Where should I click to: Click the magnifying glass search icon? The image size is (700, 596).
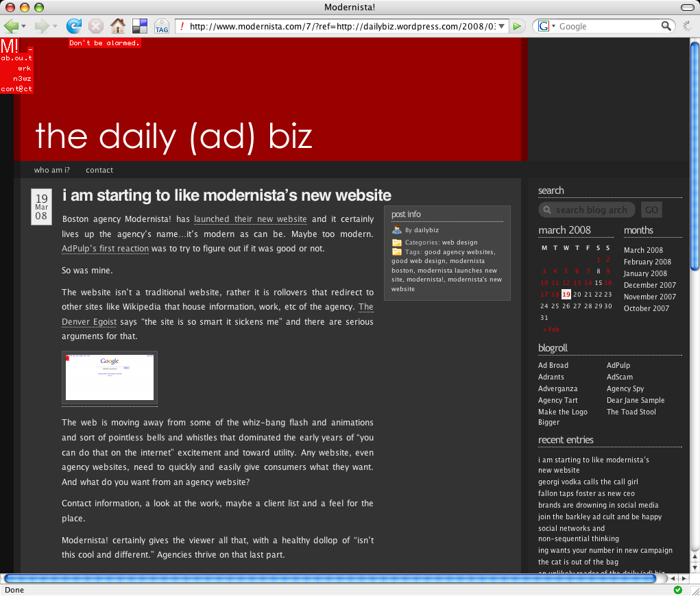(x=666, y=26)
